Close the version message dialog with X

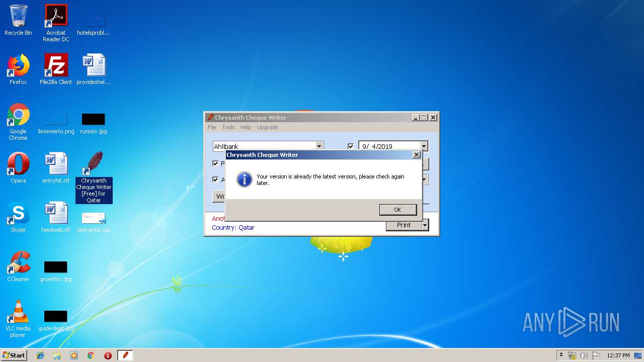tap(416, 155)
